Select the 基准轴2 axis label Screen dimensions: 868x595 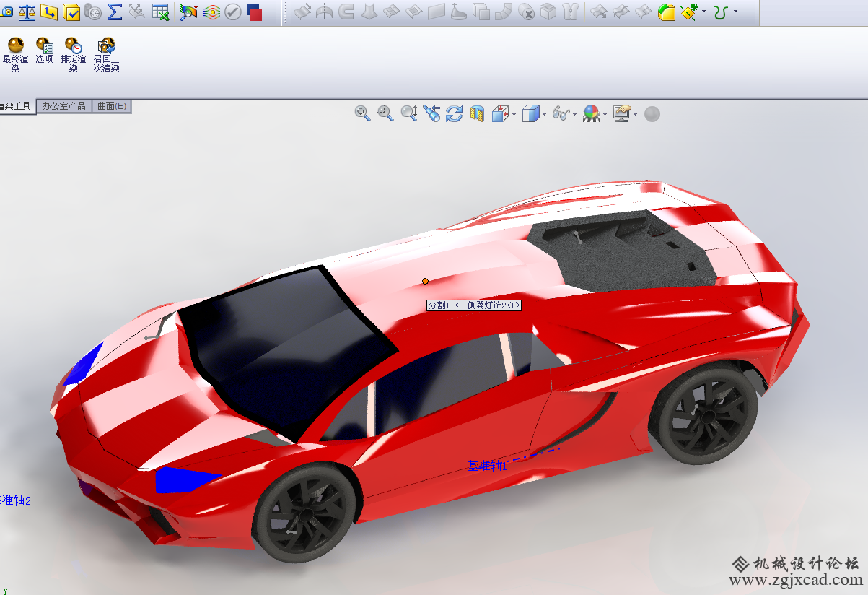point(16,500)
